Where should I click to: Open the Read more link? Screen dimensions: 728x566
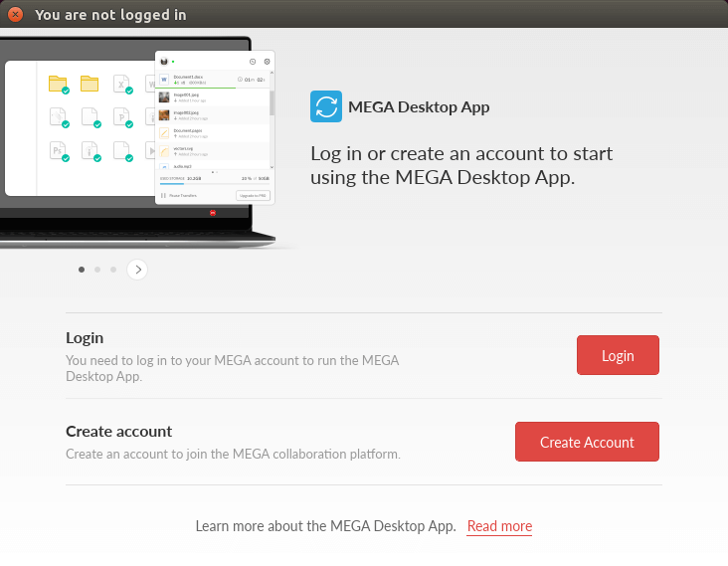(499, 526)
